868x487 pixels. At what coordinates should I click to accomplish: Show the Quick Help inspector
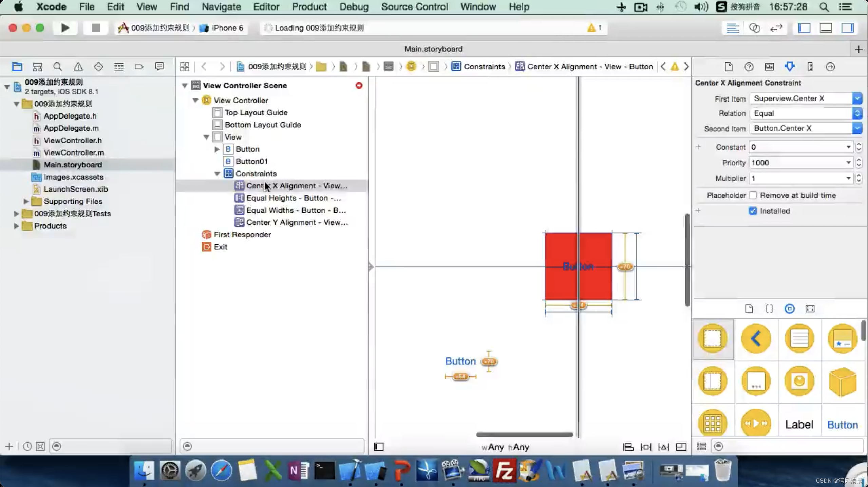[749, 67]
